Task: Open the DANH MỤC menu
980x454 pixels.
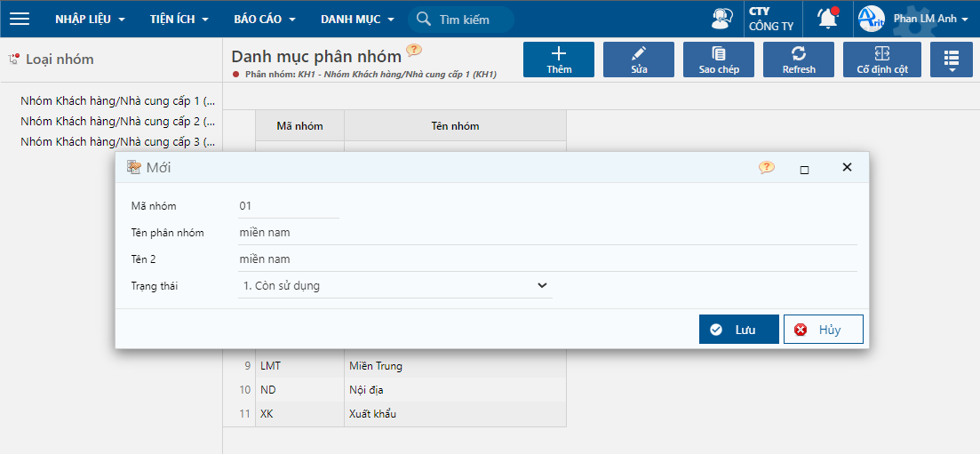Action: (356, 19)
